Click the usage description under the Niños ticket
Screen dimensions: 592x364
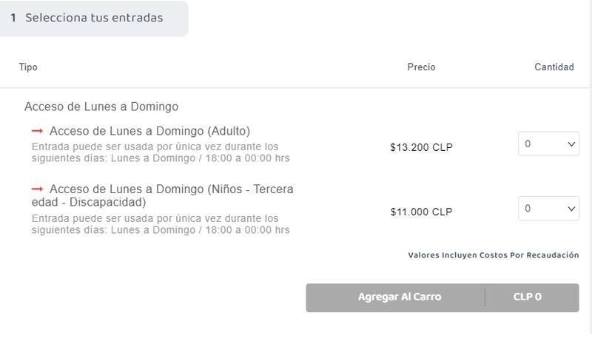point(160,224)
